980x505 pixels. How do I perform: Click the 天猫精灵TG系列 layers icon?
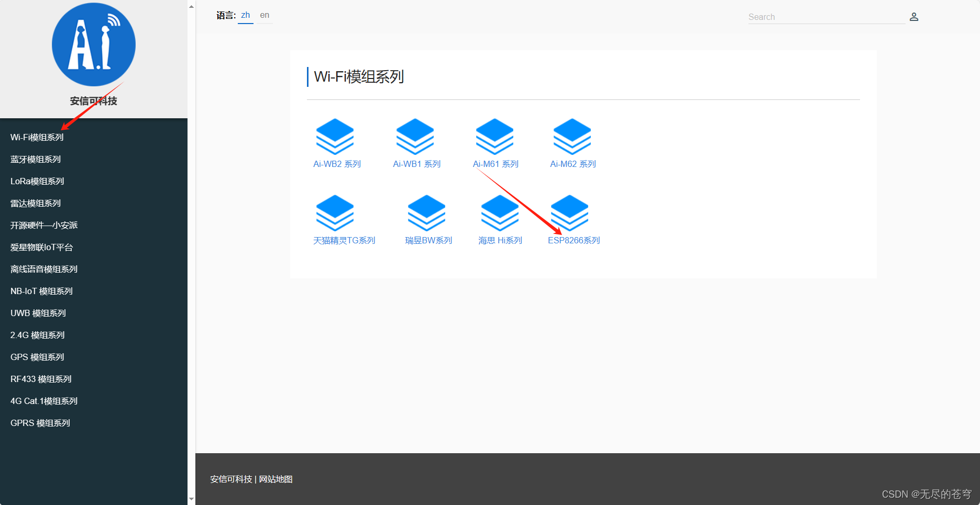pos(335,213)
